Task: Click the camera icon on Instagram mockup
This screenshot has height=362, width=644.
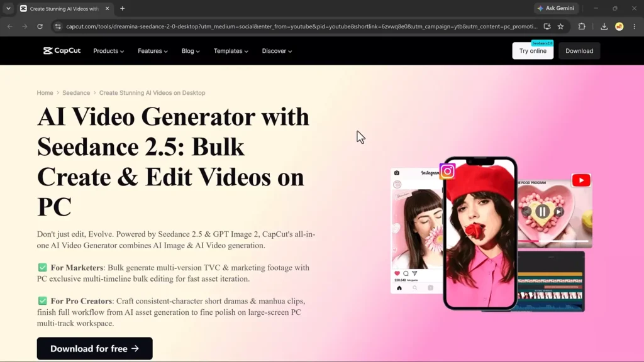Action: [x=397, y=173]
